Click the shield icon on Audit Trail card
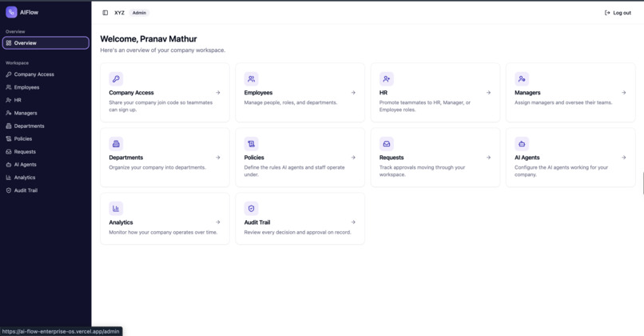 [251, 208]
